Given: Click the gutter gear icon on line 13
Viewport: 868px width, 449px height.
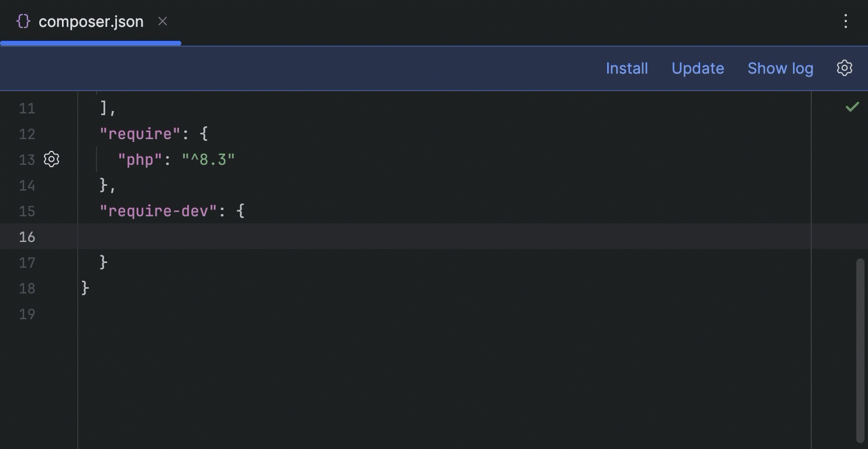Looking at the screenshot, I should tap(51, 159).
